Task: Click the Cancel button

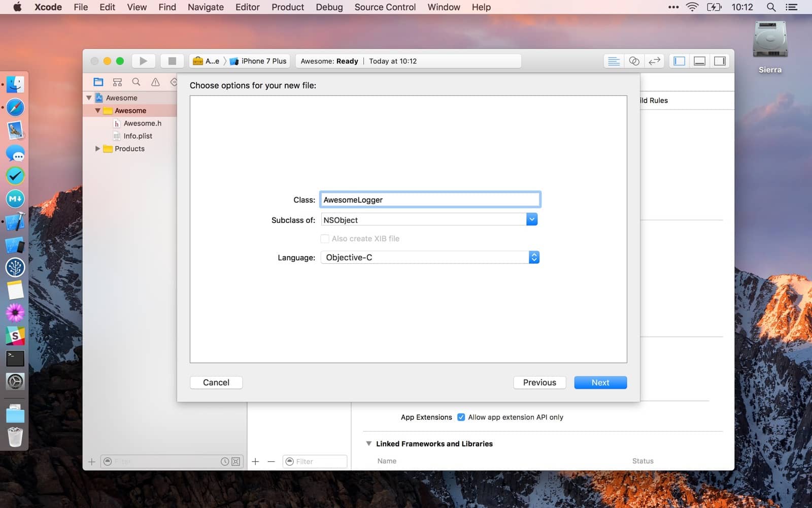Action: [216, 383]
